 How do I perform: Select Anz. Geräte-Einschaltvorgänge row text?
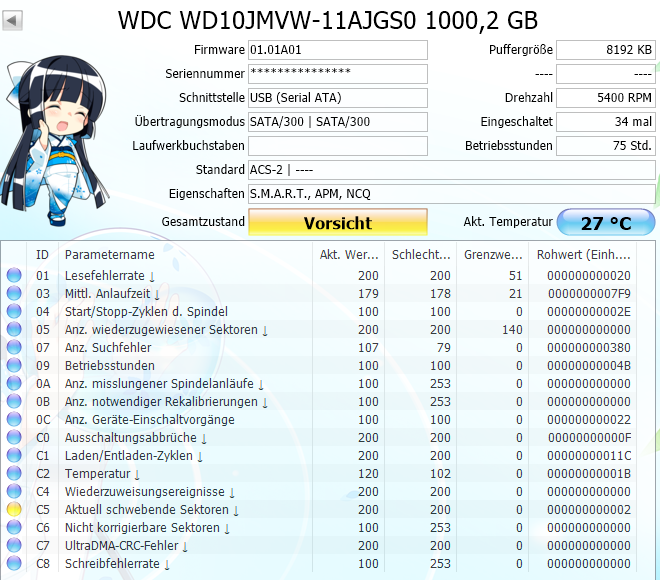coord(149,420)
